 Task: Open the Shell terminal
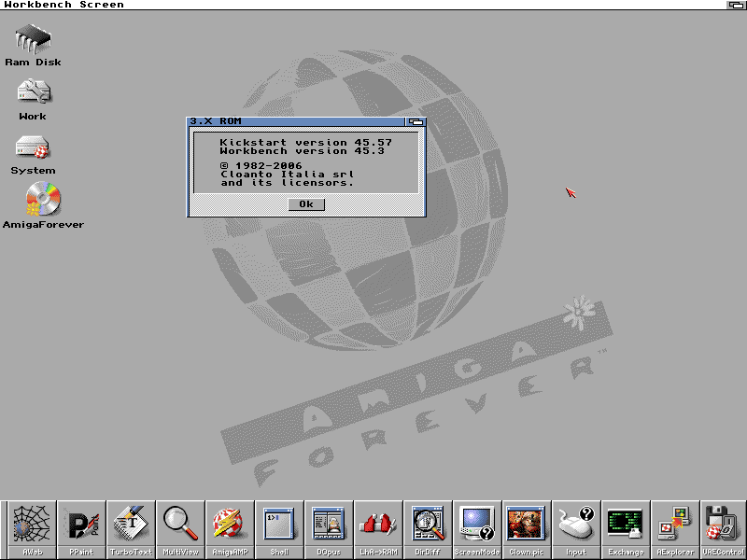tap(279, 525)
